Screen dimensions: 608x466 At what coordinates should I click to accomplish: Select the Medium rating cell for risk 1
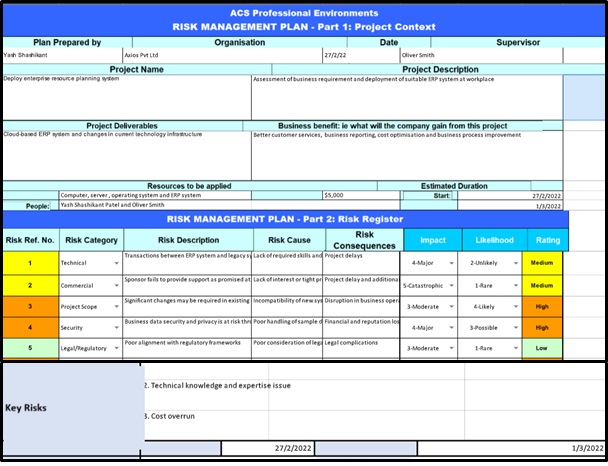[542, 263]
